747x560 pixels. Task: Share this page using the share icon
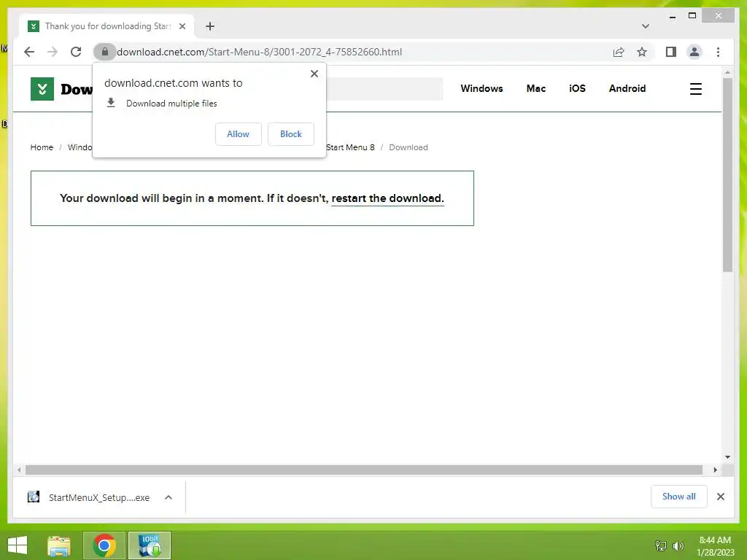point(619,52)
